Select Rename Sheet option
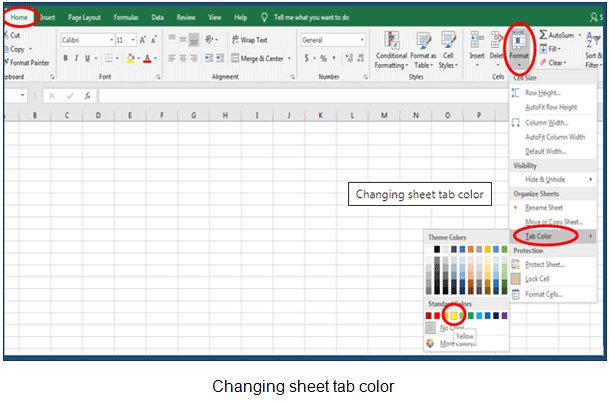The width and height of the screenshot is (610, 402). click(x=552, y=208)
